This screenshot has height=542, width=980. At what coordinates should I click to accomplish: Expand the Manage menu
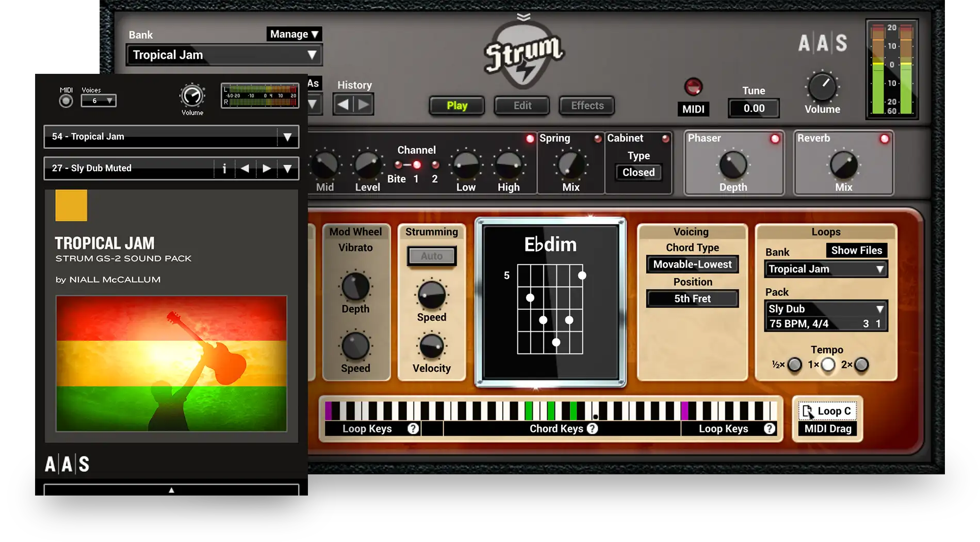(x=294, y=34)
